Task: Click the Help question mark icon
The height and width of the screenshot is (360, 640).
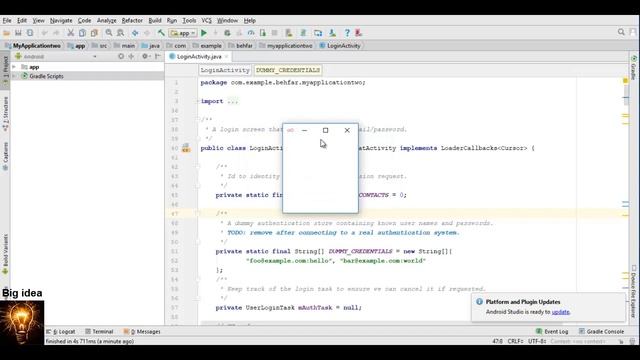Action: 347,33
